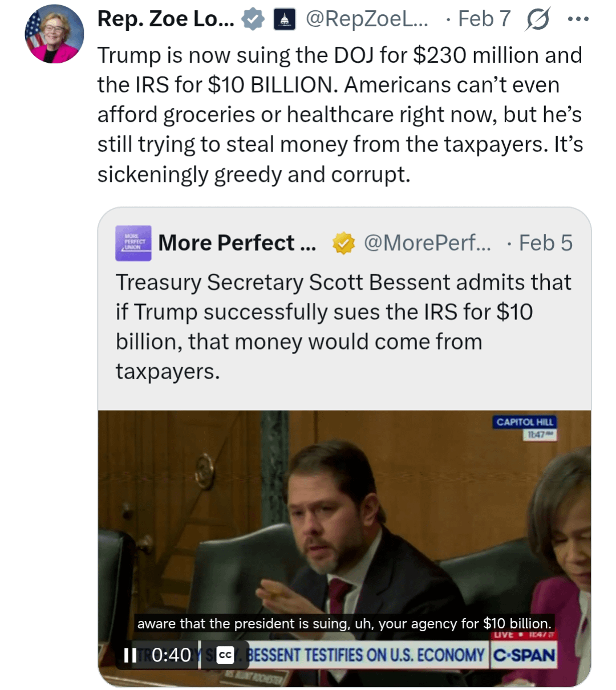Open the quoted post about Scott Bessent
The width and height of the screenshot is (616, 690).
tap(343, 326)
